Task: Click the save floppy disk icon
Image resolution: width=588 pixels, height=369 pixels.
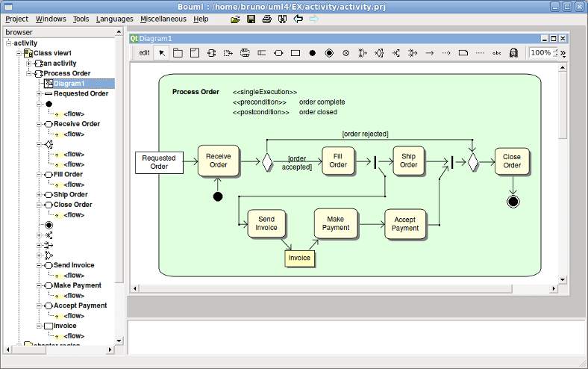Action: coord(251,19)
